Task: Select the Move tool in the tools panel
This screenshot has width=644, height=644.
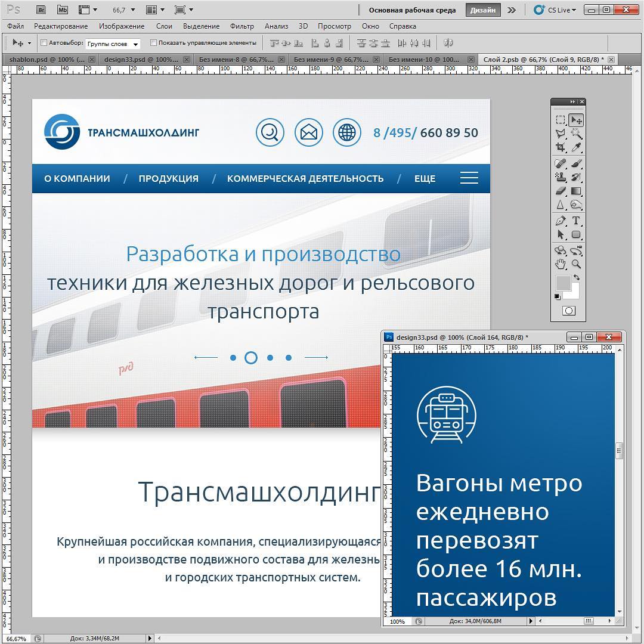Action: point(576,120)
